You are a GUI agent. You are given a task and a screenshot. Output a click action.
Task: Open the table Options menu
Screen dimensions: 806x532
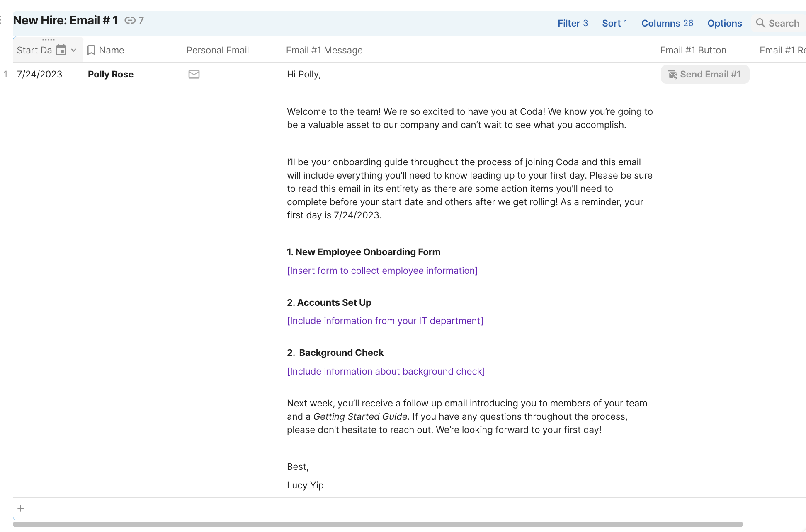(x=724, y=23)
